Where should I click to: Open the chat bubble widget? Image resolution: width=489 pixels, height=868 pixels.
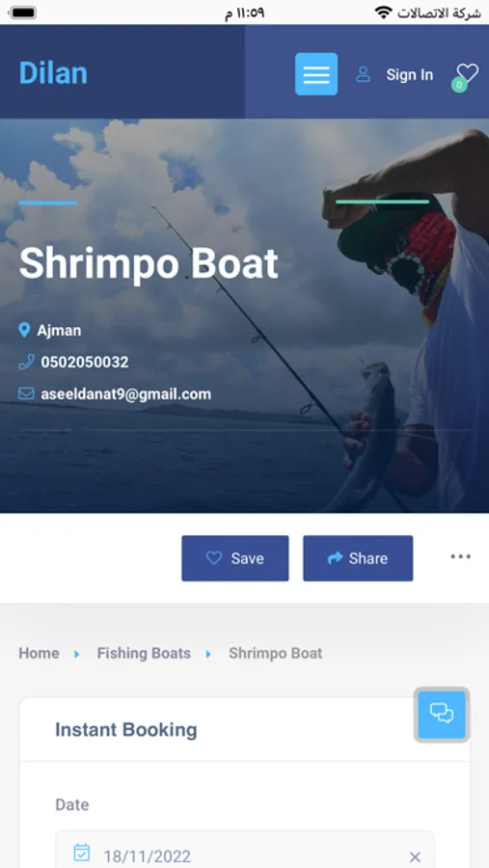pyautogui.click(x=442, y=714)
